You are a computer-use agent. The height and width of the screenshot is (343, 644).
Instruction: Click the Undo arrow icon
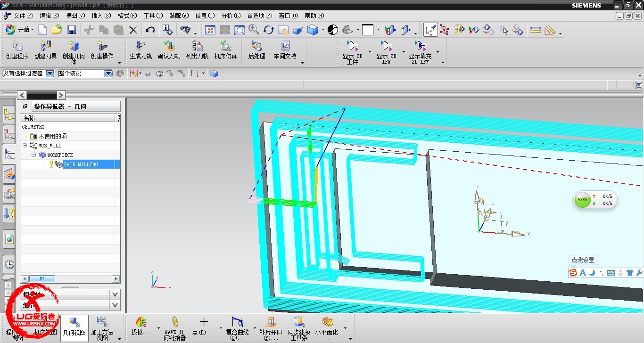pos(150,30)
